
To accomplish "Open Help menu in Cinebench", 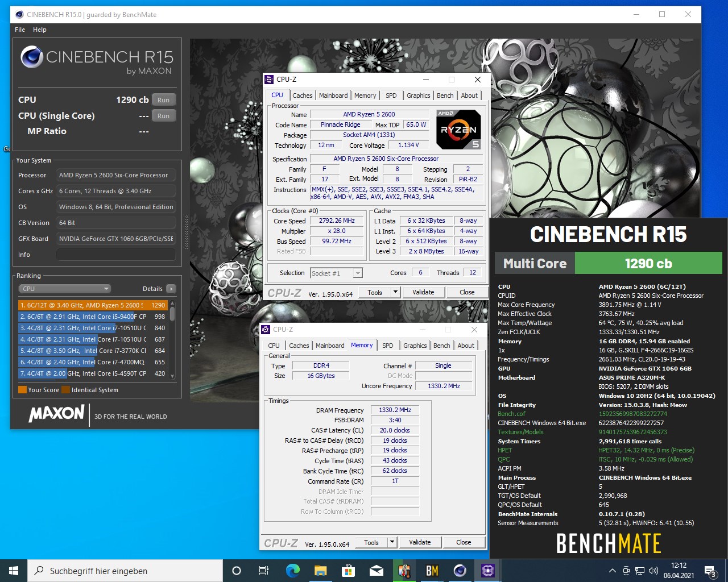I will point(40,30).
